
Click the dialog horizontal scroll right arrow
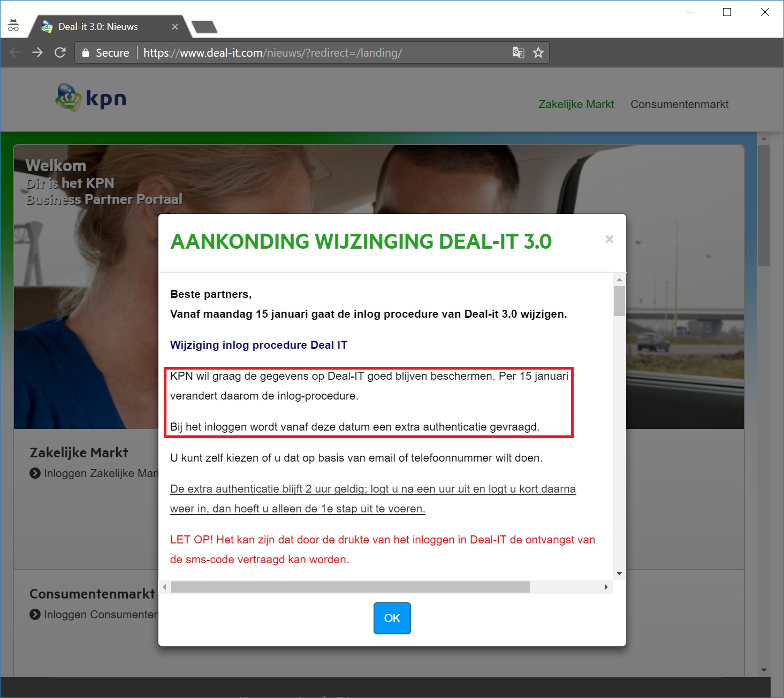click(x=606, y=587)
